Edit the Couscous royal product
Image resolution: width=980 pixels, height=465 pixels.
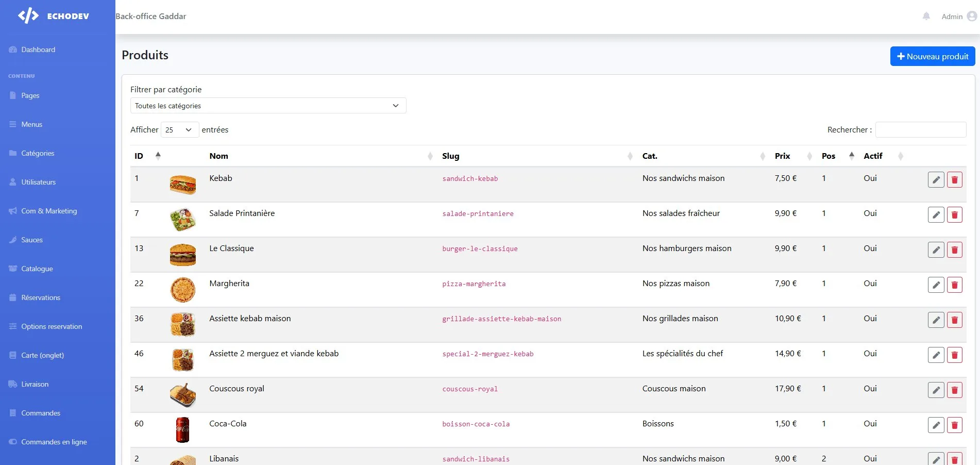coord(936,390)
